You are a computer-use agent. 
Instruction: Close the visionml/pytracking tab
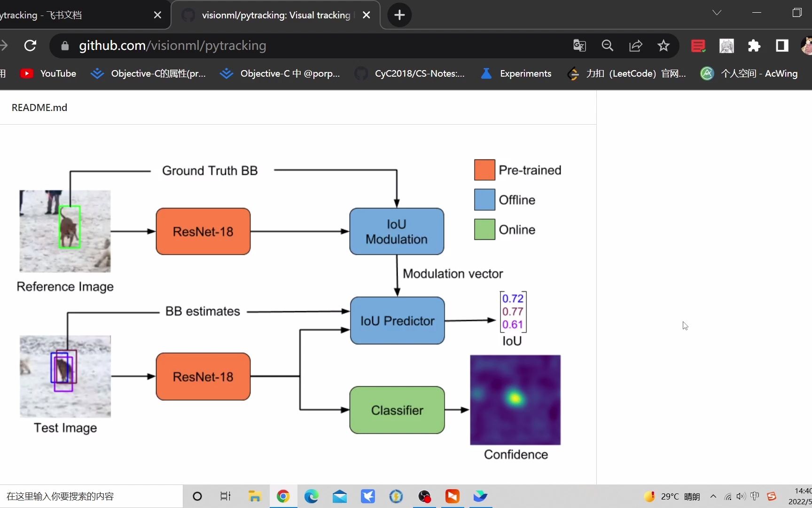click(367, 15)
